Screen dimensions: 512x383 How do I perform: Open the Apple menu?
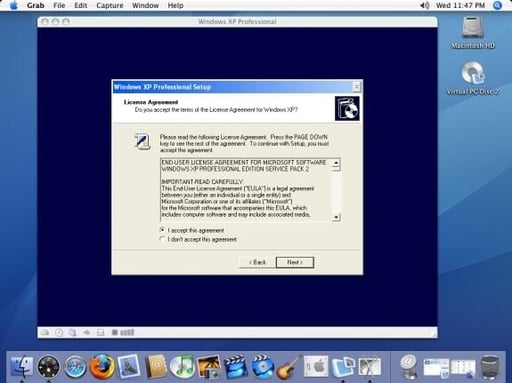tap(14, 5)
